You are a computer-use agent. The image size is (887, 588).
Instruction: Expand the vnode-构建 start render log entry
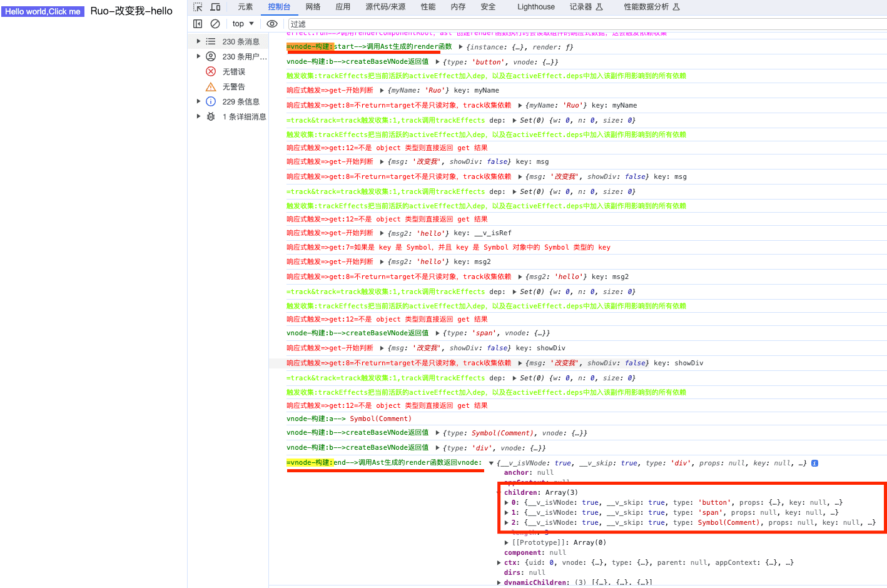pyautogui.click(x=461, y=46)
